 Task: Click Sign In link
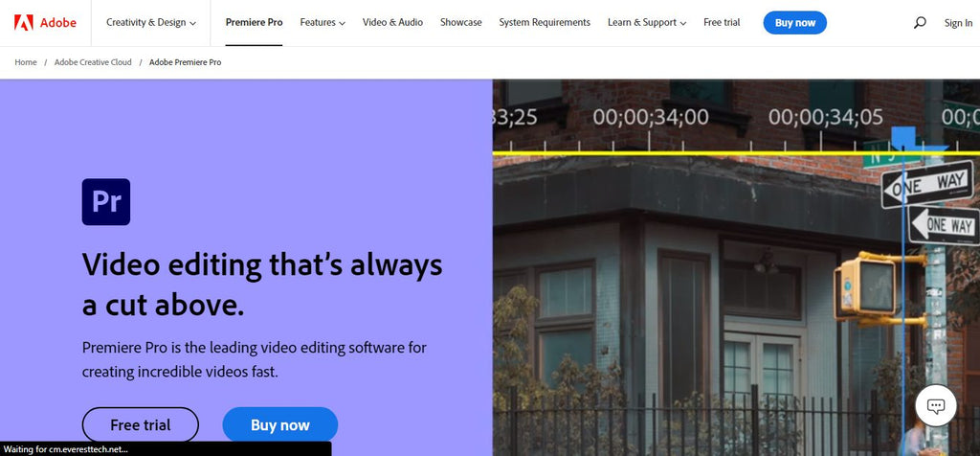[958, 23]
